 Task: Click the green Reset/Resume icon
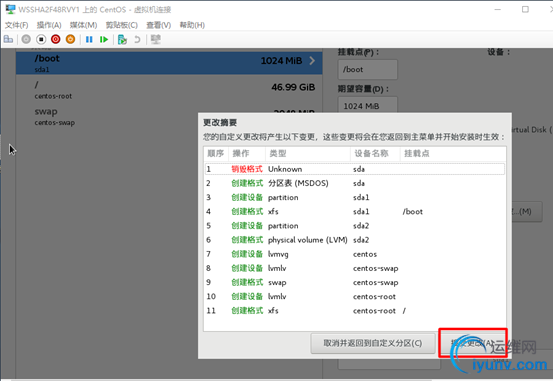point(104,40)
